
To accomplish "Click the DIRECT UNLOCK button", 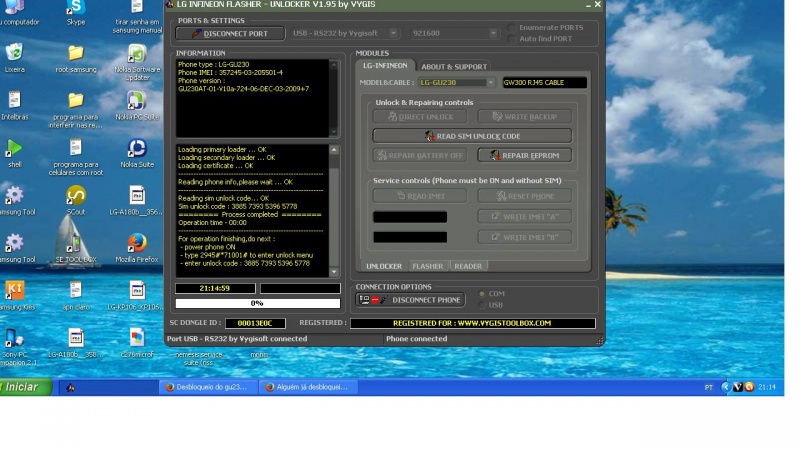I will pyautogui.click(x=420, y=117).
